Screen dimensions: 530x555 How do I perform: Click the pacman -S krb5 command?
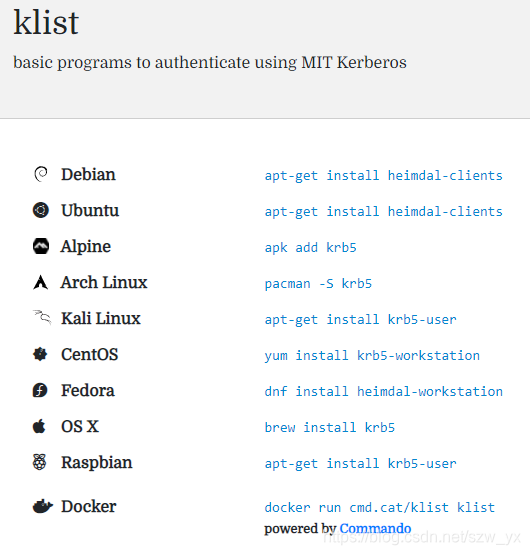pos(318,284)
